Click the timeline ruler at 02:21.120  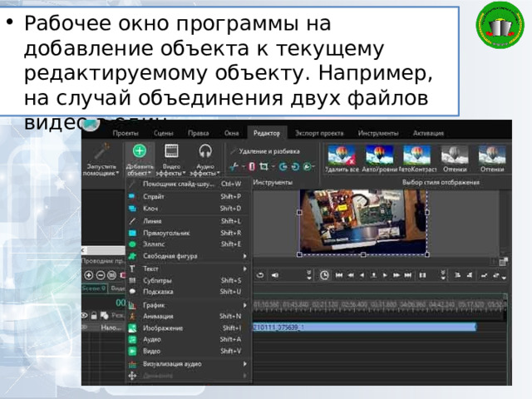(325, 305)
